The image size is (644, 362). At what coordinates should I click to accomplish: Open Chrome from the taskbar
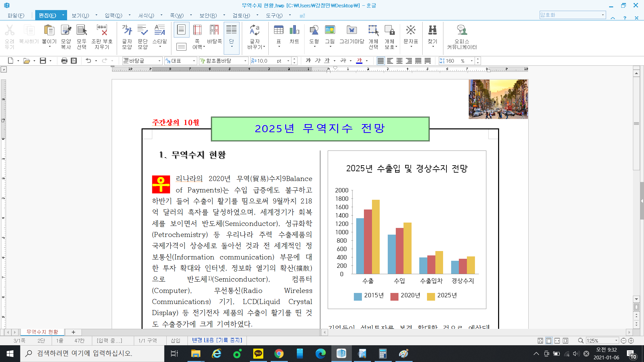[279, 354]
